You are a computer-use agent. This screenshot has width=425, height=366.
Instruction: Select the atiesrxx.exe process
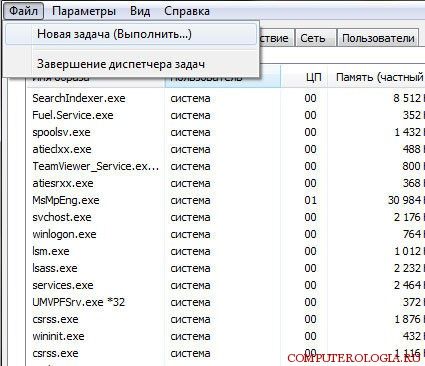tap(63, 183)
